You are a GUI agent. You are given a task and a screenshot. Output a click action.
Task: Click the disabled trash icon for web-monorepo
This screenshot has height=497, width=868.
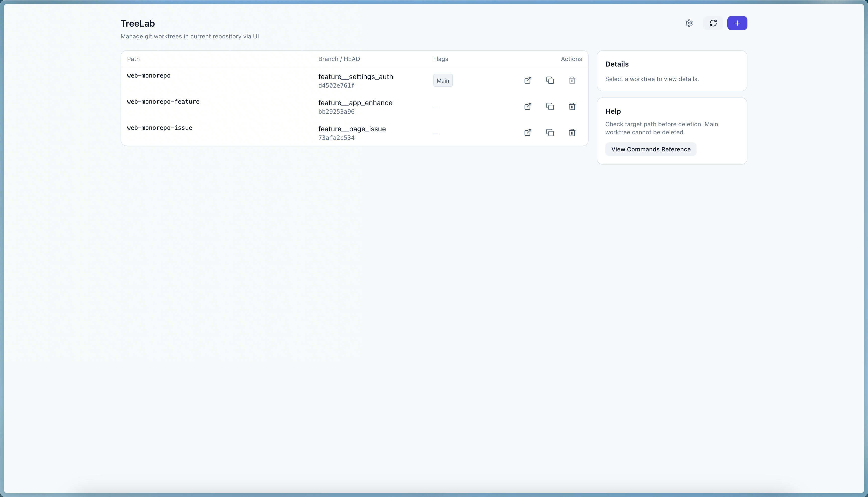coord(572,81)
